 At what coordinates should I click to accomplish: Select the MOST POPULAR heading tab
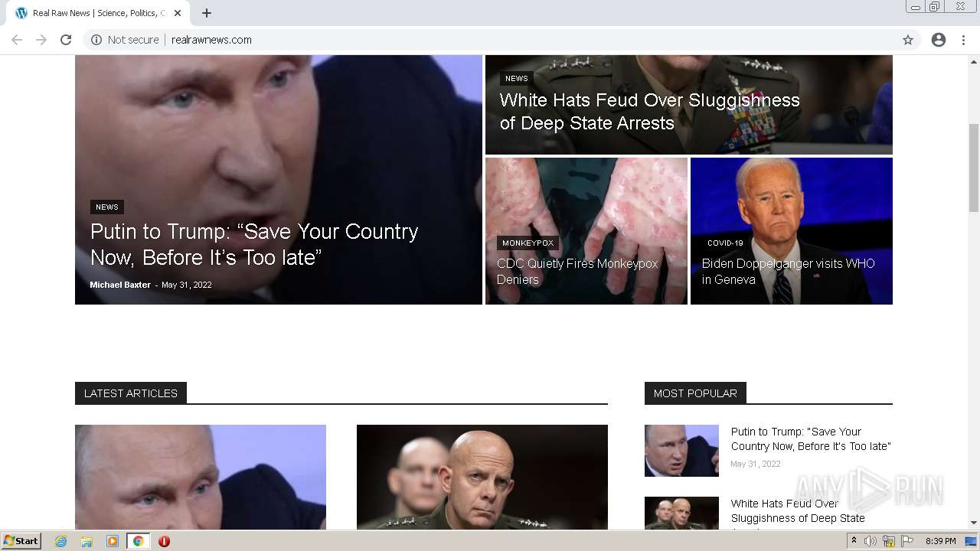coord(695,393)
